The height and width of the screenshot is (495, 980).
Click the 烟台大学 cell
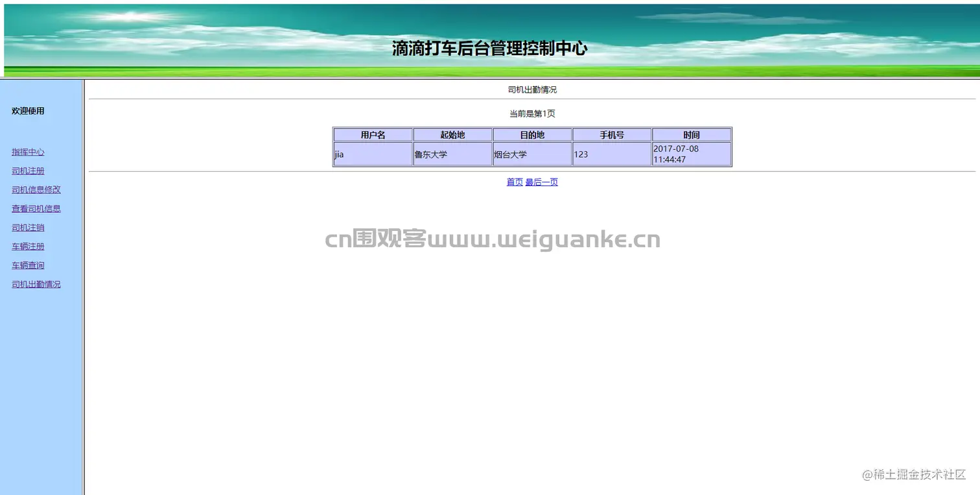532,154
